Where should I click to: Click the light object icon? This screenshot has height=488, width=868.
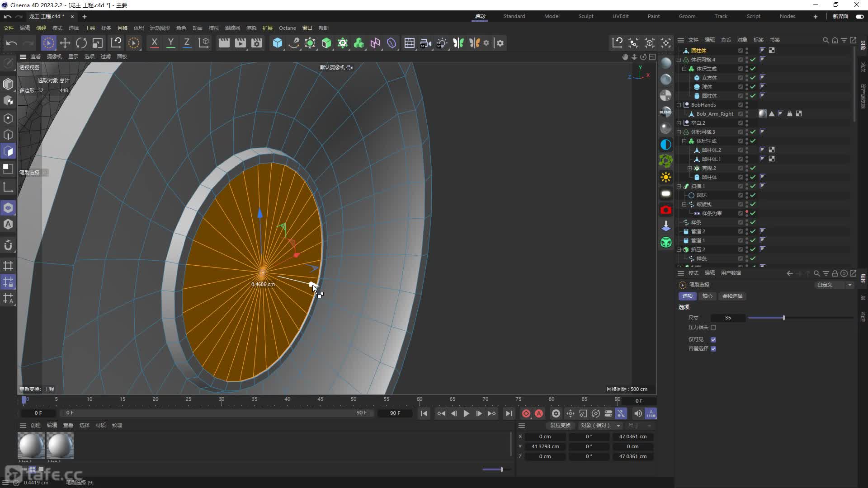coord(442,43)
